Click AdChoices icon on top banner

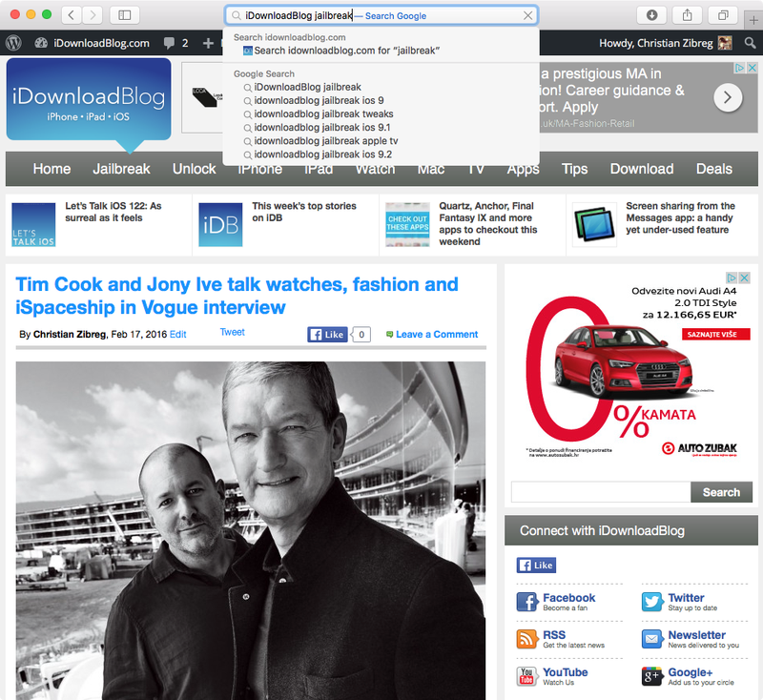pos(740,68)
